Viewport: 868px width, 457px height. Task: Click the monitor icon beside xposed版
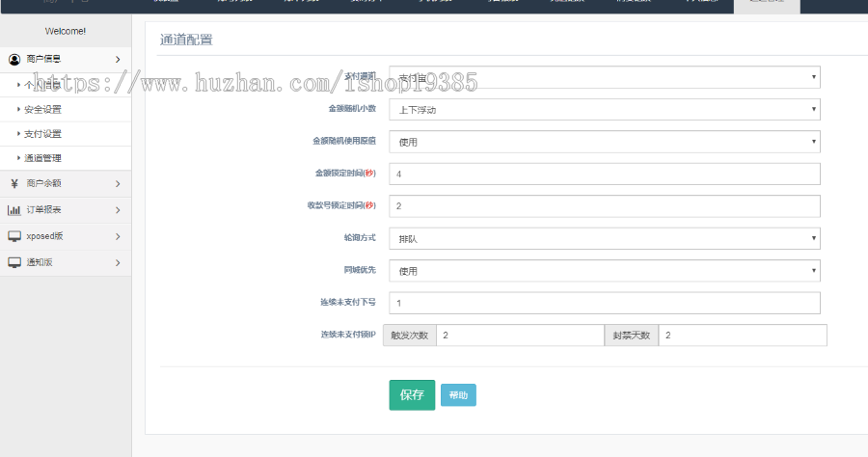pos(14,236)
